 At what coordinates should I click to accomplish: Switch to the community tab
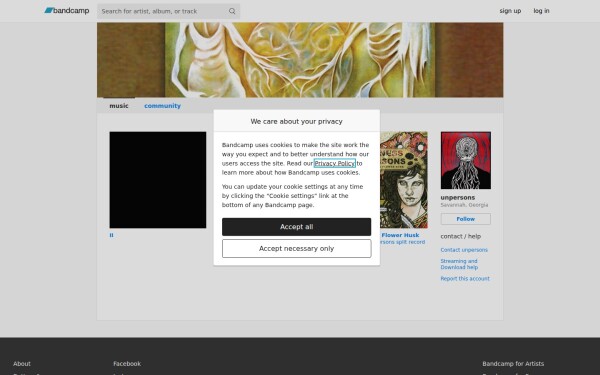162,106
